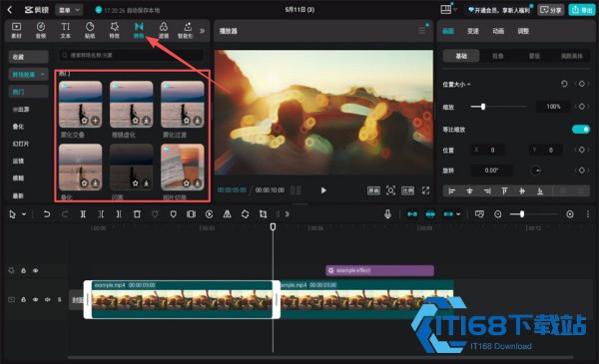Undo the last action
599x364 pixels.
pos(46,214)
